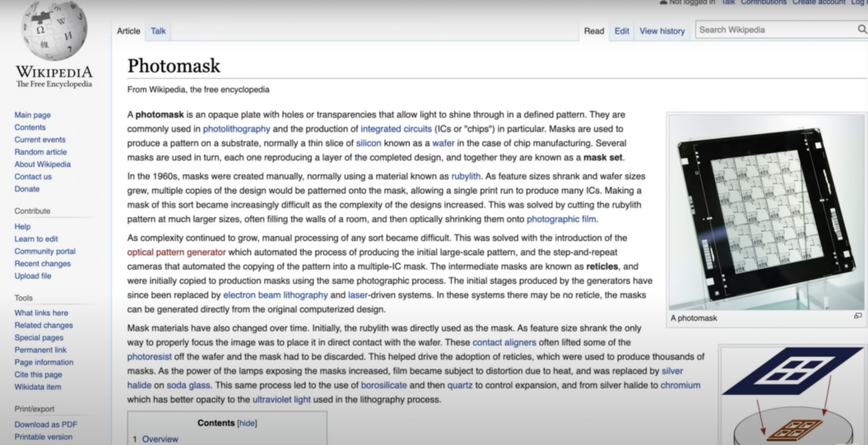This screenshot has width=868, height=445.
Task: Follow the photographic film link
Action: pyautogui.click(x=561, y=219)
